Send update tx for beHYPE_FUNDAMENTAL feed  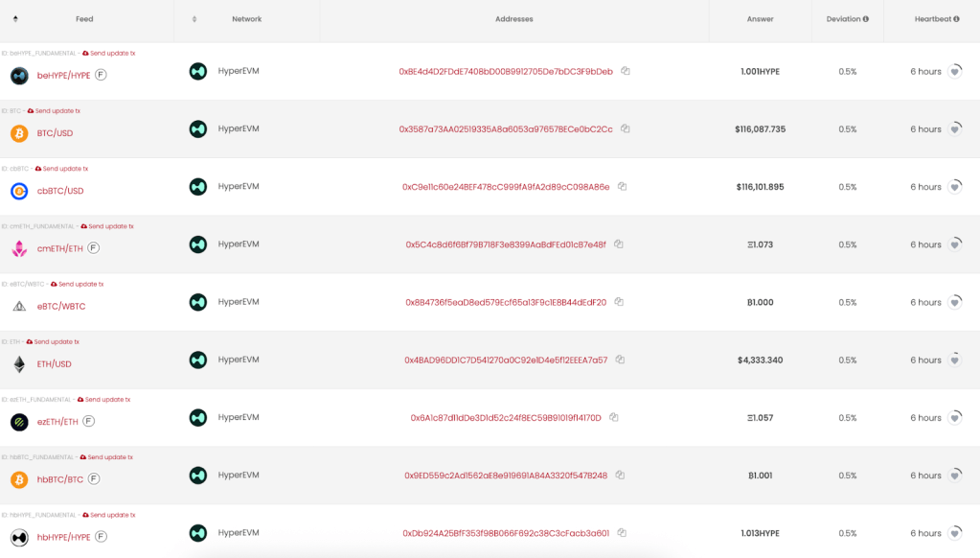pyautogui.click(x=112, y=53)
